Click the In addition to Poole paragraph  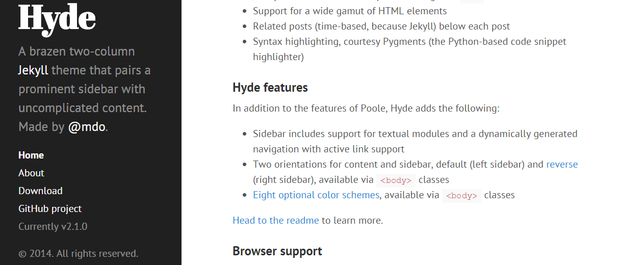pyautogui.click(x=366, y=108)
